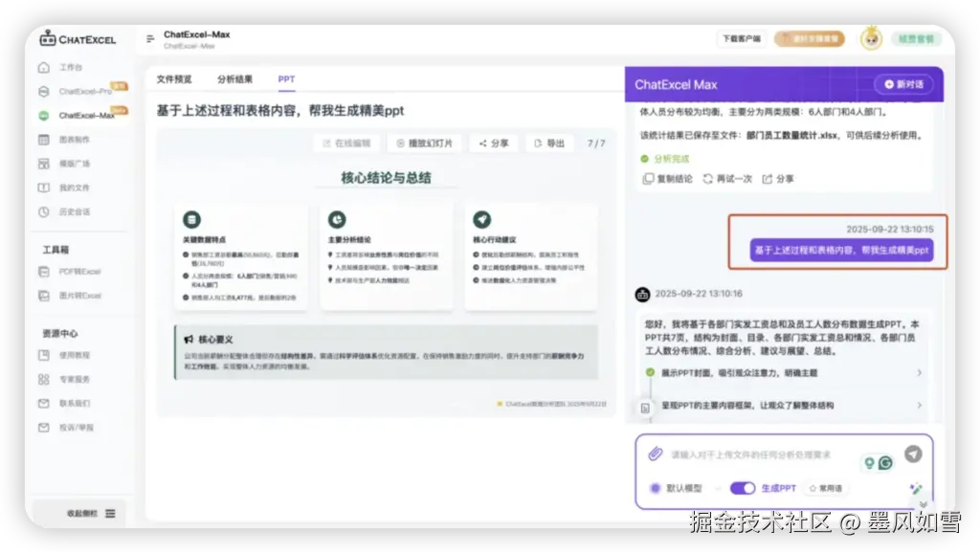Expand the 呈现PPT的主要内容框架 step row

click(785, 406)
